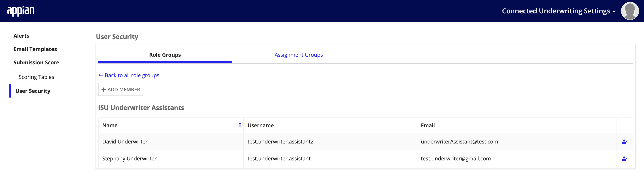The width and height of the screenshot is (644, 177).
Task: Click email underwriterAssistant@test.com
Action: coord(459,142)
